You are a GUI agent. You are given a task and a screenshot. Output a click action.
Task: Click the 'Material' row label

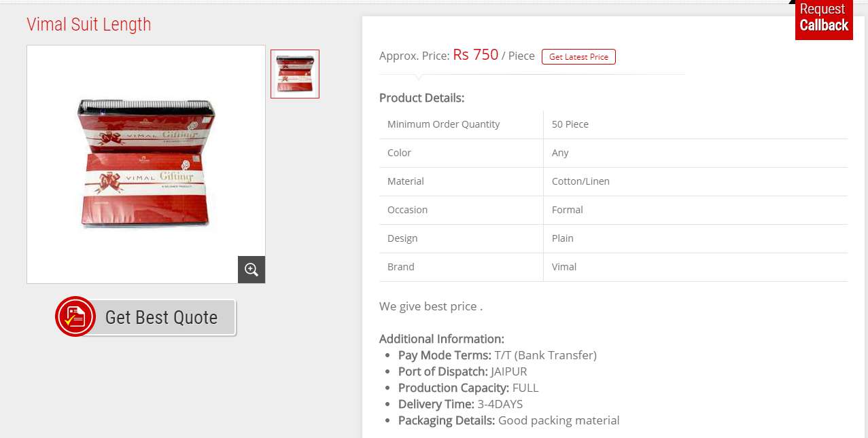[x=406, y=181]
